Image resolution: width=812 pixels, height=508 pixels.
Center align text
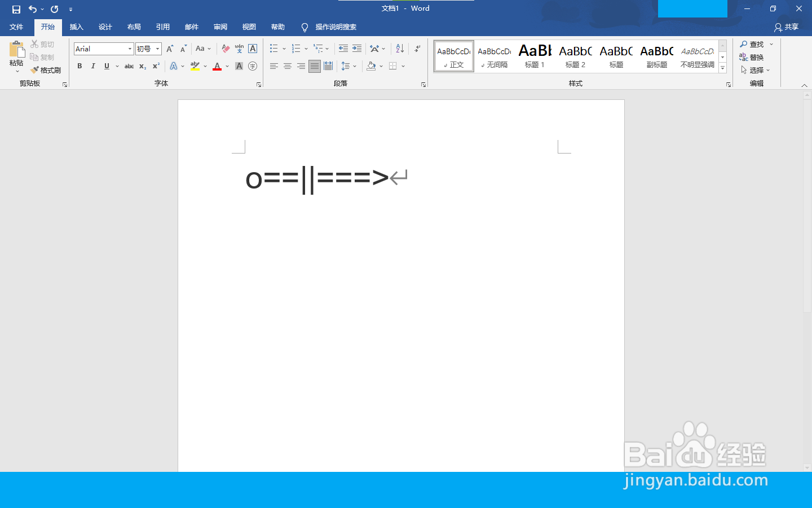(x=287, y=66)
